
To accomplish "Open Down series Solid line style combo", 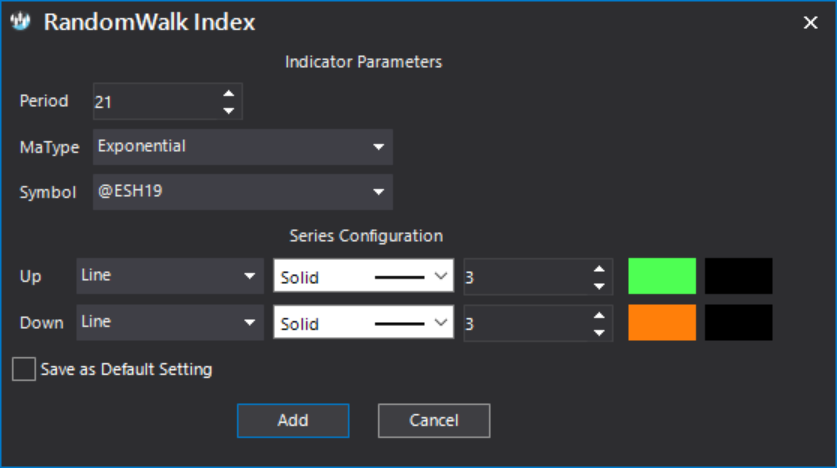I will pyautogui.click(x=364, y=322).
